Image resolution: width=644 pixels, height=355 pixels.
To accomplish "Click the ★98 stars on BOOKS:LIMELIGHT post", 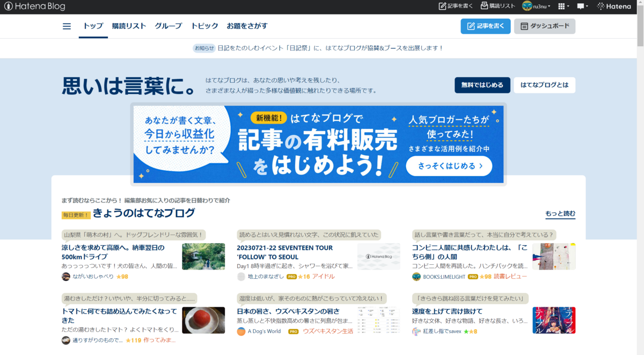I will (x=485, y=277).
